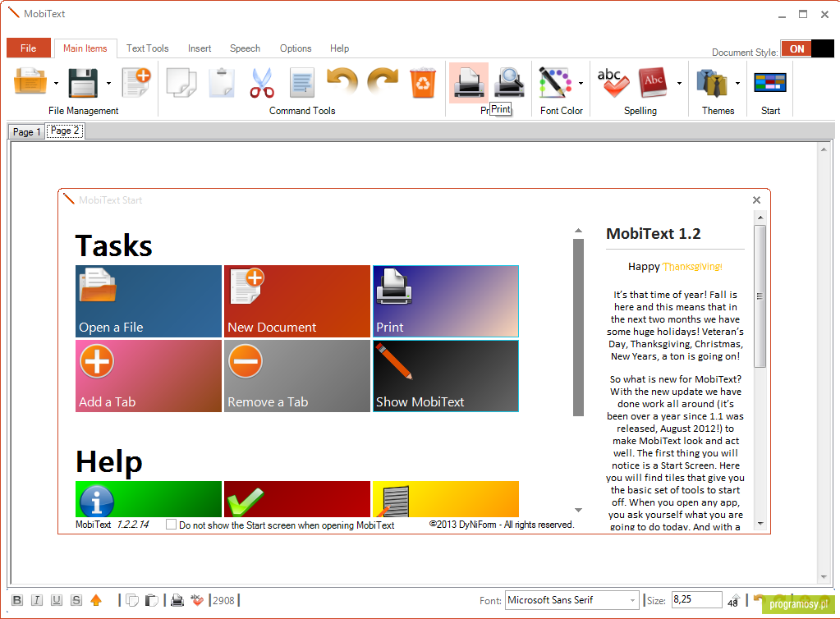Click the orange recycle bin icon
This screenshot has width=840, height=619.
coord(423,82)
